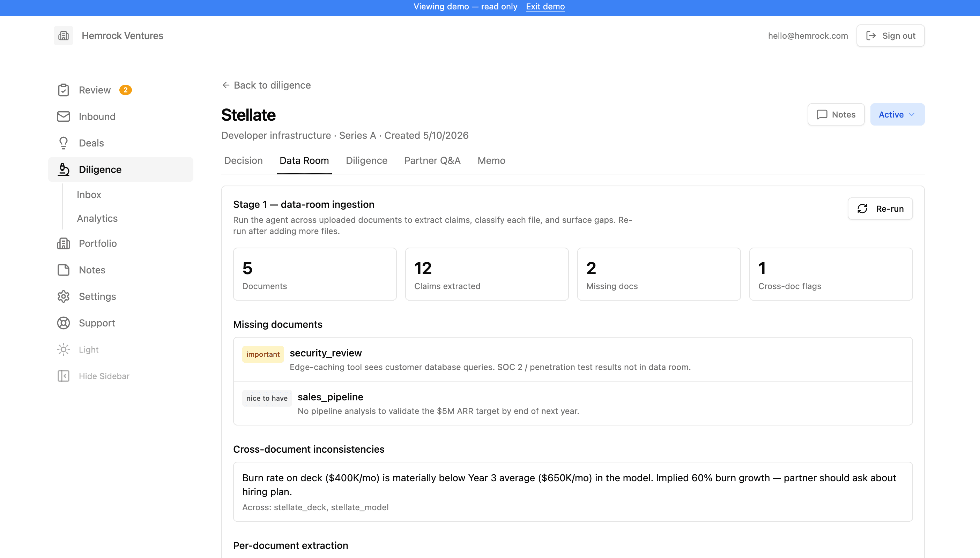Click the Inbound envelope icon

click(63, 116)
